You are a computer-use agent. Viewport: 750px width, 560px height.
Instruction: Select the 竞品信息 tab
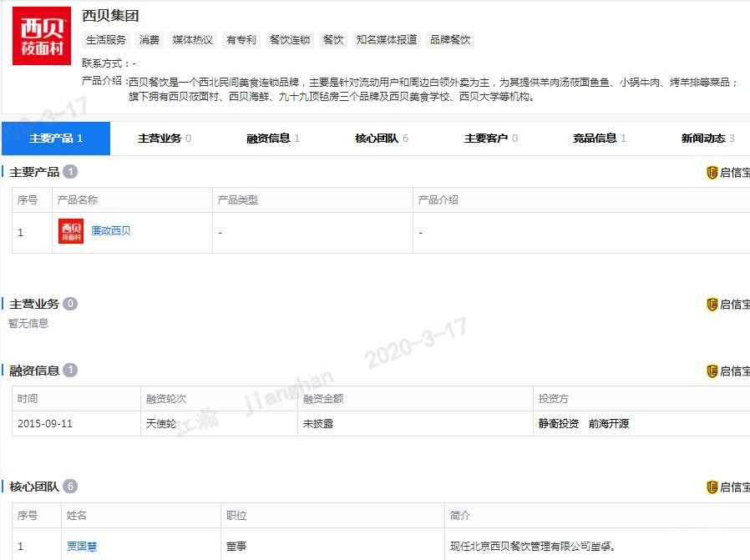point(600,139)
